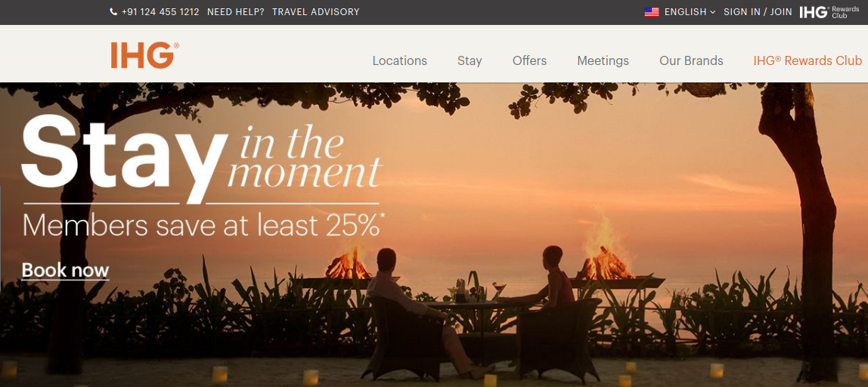Image resolution: width=868 pixels, height=387 pixels.
Task: Select Sign In / Join
Action: click(x=758, y=11)
